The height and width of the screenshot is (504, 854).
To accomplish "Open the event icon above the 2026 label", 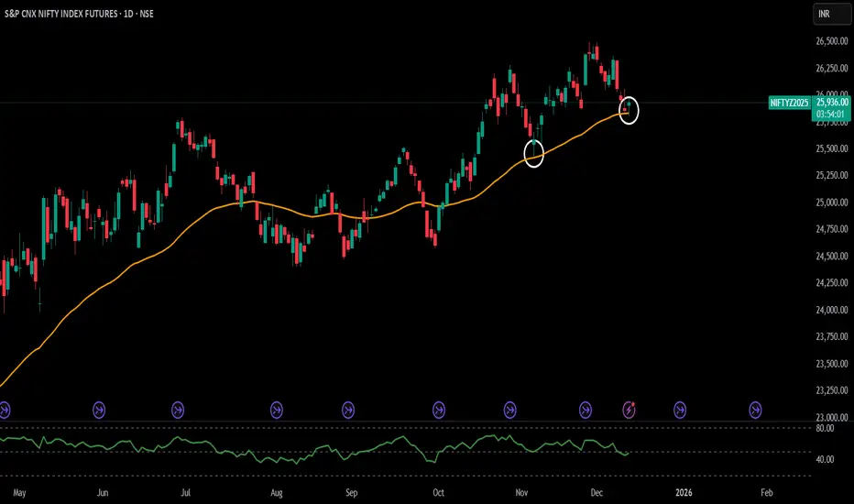I will click(x=680, y=410).
